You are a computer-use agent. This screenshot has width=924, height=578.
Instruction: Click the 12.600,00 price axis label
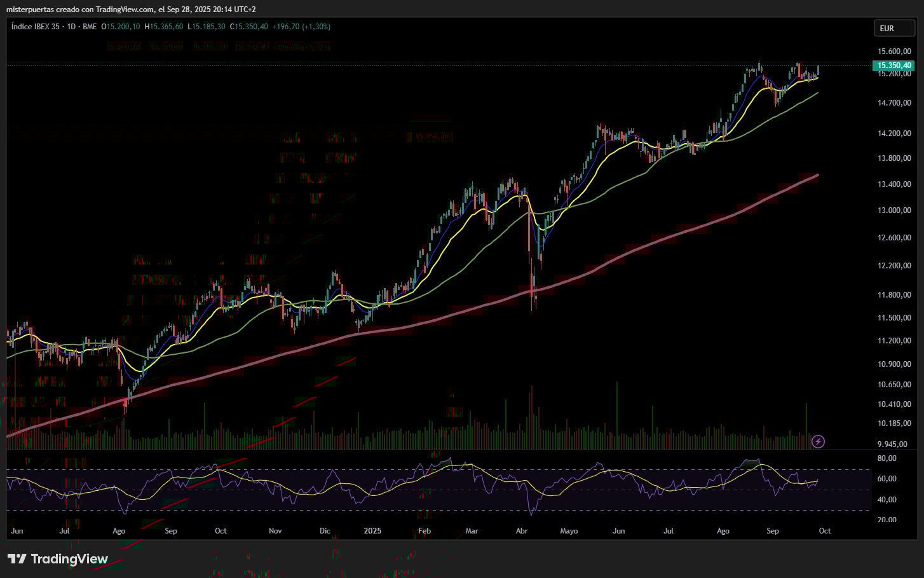tap(894, 238)
